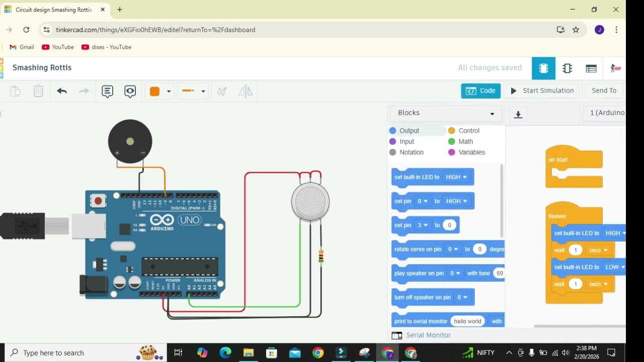Click the code workspace horizontal scrollbar

point(580,326)
